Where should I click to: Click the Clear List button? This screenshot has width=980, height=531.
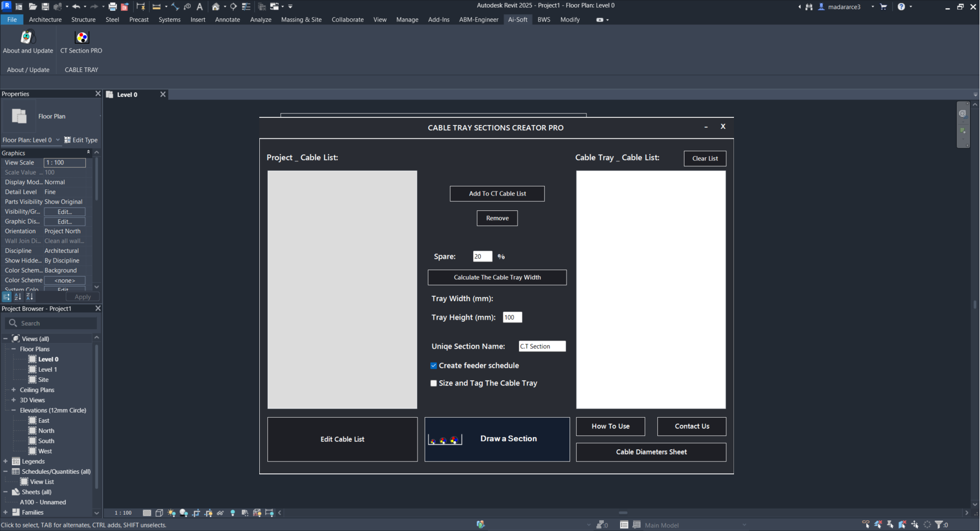coord(705,158)
